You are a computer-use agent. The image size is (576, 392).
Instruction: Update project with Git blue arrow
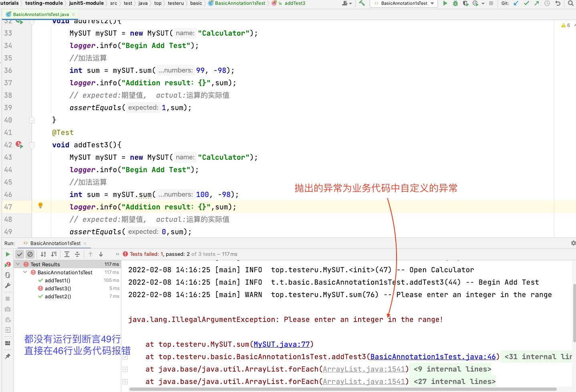[516, 3]
